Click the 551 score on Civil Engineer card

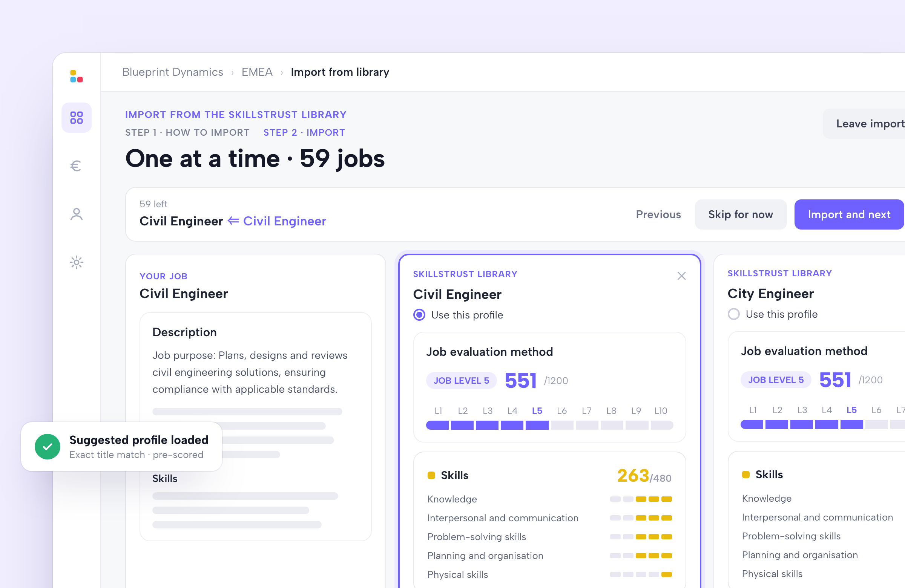click(520, 380)
